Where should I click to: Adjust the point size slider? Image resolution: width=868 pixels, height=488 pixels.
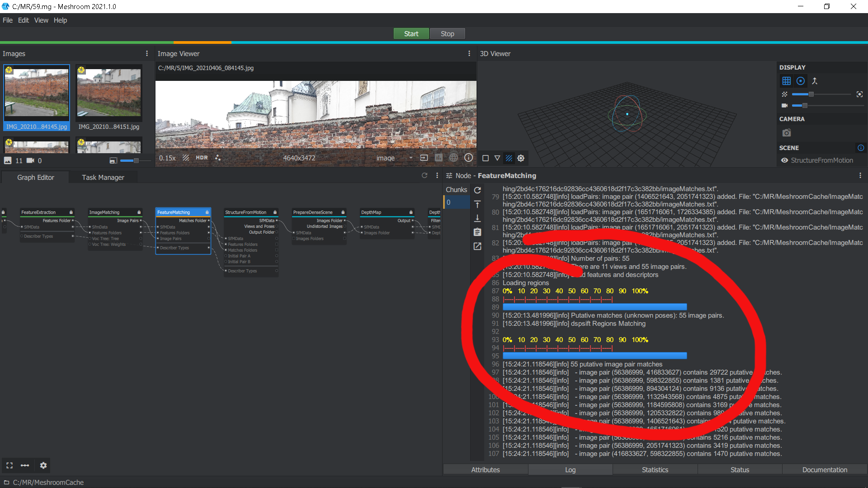821,94
